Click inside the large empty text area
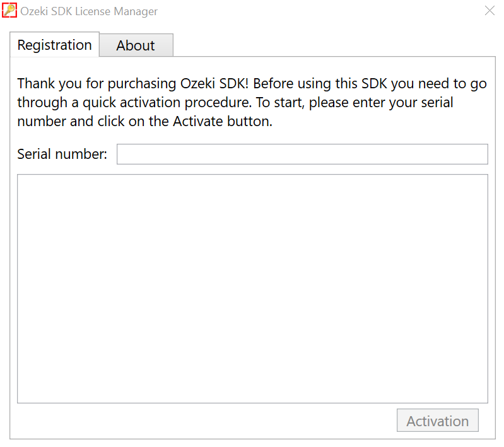 tap(252, 289)
